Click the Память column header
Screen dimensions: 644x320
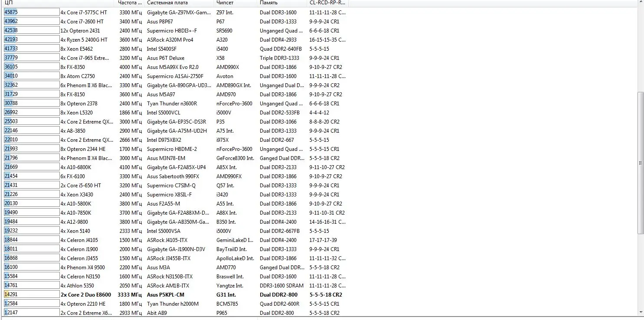coord(281,3)
